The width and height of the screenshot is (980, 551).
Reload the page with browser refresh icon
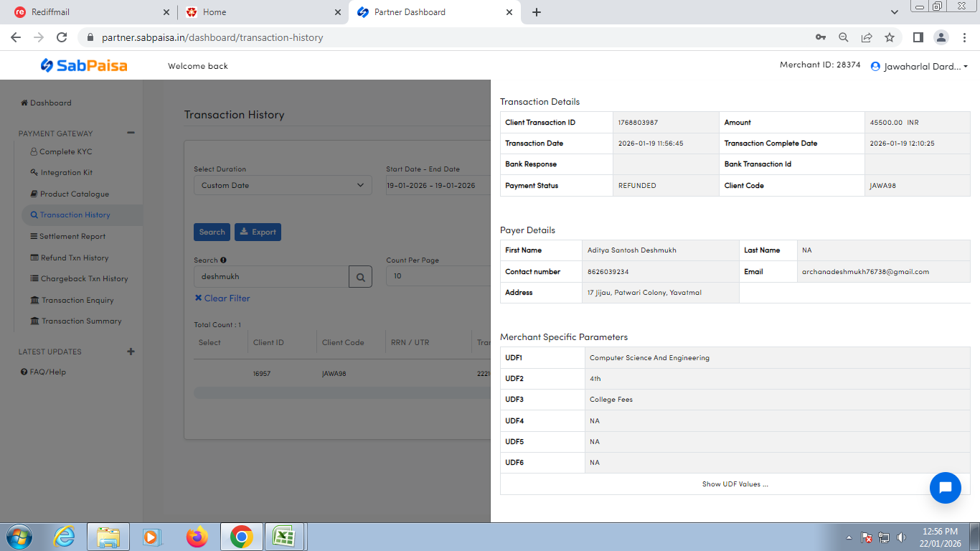pos(62,37)
